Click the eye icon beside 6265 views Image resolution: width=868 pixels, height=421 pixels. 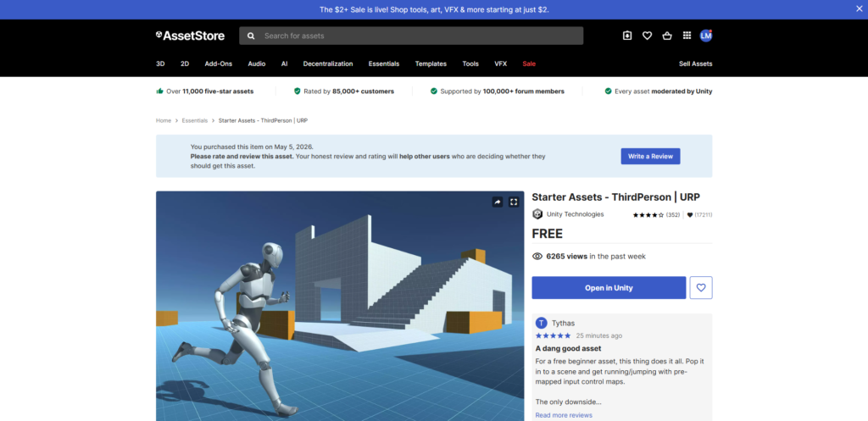pyautogui.click(x=537, y=256)
